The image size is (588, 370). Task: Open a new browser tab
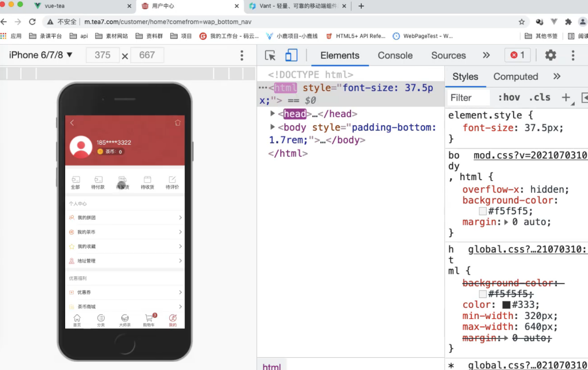361,6
